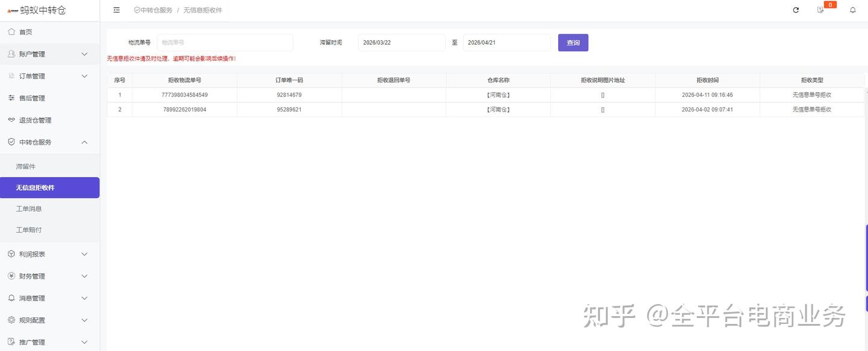Click the 无信息拒收件 breadcrumb
This screenshot has height=351, width=868.
[203, 10]
